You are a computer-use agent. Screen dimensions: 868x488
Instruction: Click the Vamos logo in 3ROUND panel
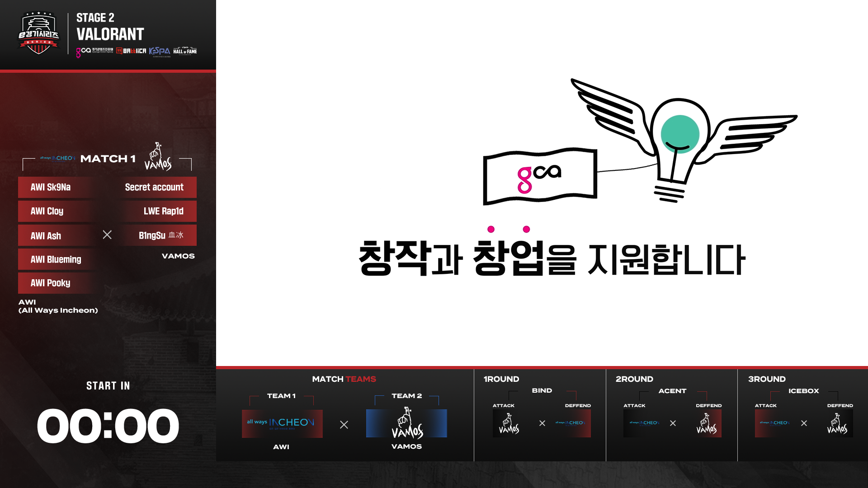(x=837, y=423)
